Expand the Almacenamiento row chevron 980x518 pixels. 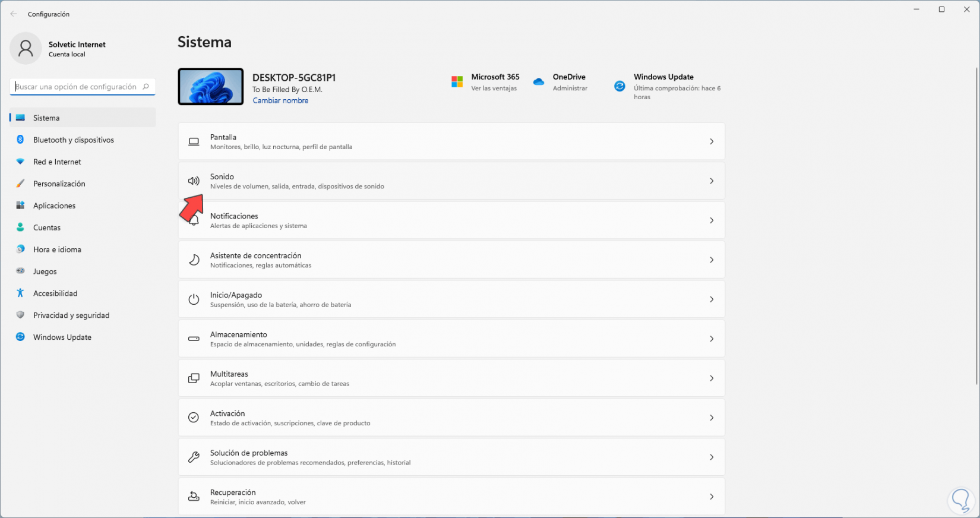click(x=712, y=339)
